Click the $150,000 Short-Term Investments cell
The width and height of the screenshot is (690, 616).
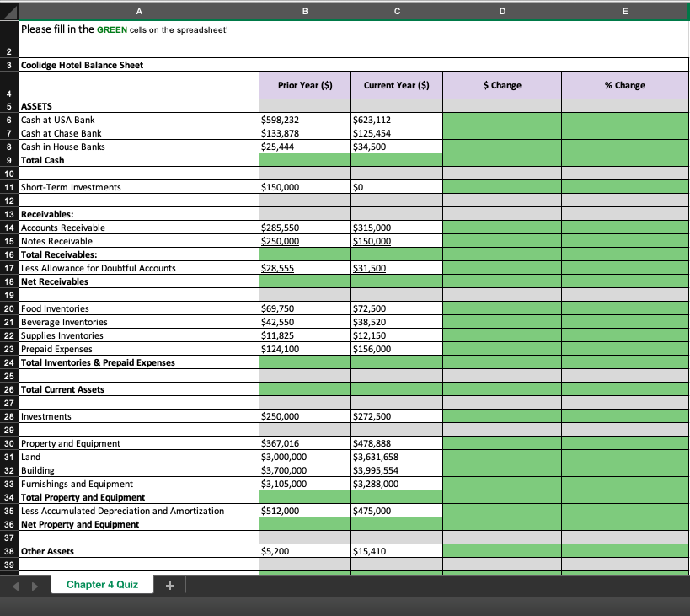[x=305, y=187]
